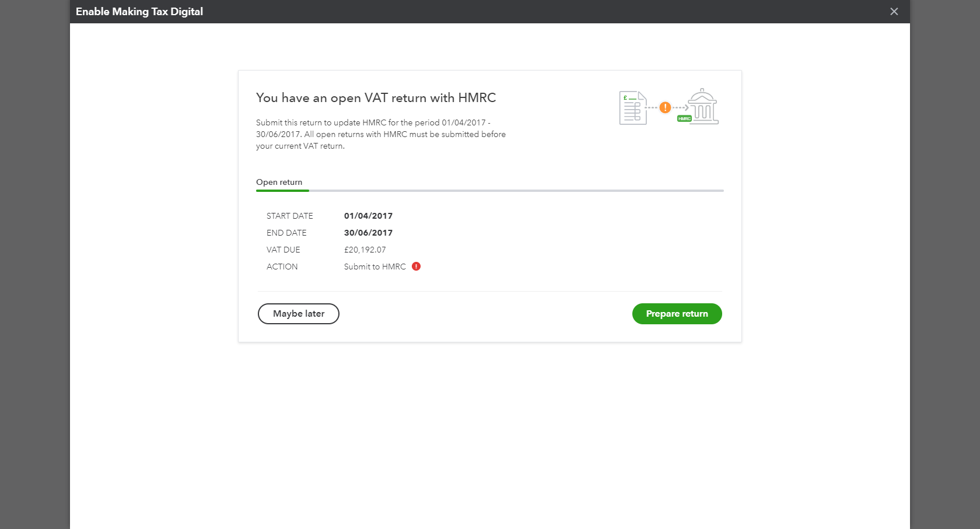Click the heading You have an open VAT return

point(376,98)
